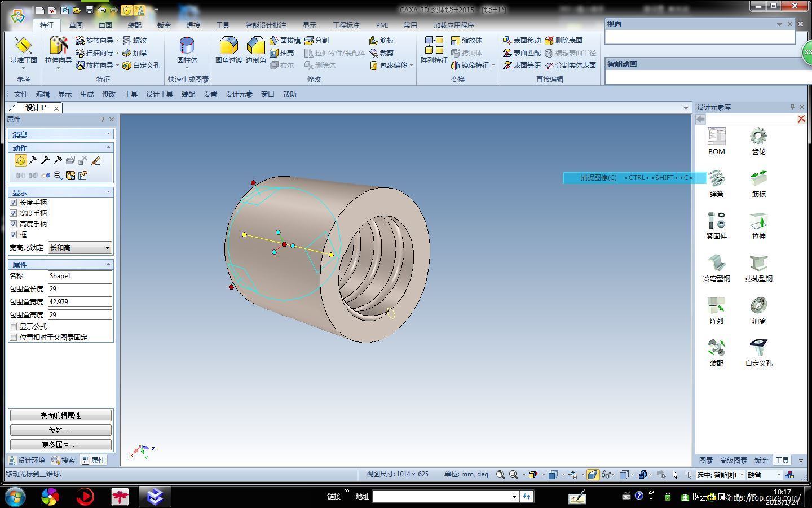
Task: Select the 删除表面 delete face tool
Action: pyautogui.click(x=563, y=41)
